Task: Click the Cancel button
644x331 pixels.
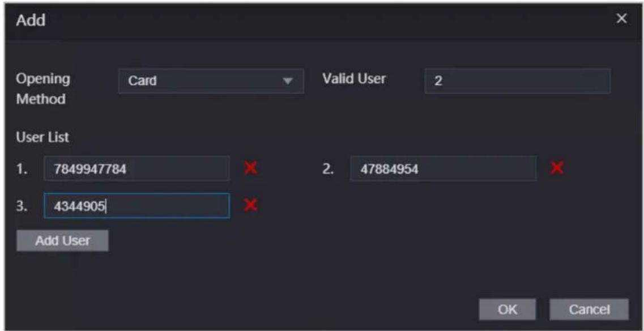Action: tap(589, 309)
